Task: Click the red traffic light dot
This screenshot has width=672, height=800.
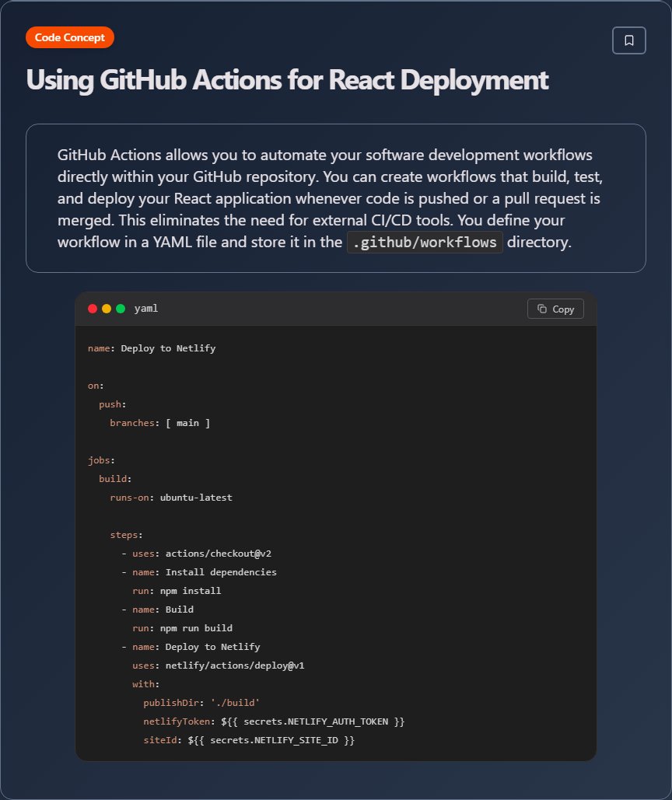Action: (x=93, y=308)
